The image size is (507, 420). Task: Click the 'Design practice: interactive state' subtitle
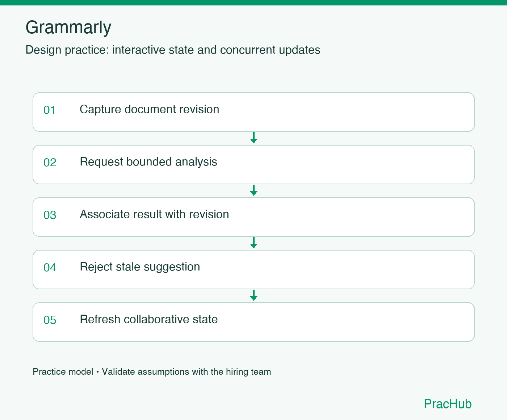click(x=173, y=50)
